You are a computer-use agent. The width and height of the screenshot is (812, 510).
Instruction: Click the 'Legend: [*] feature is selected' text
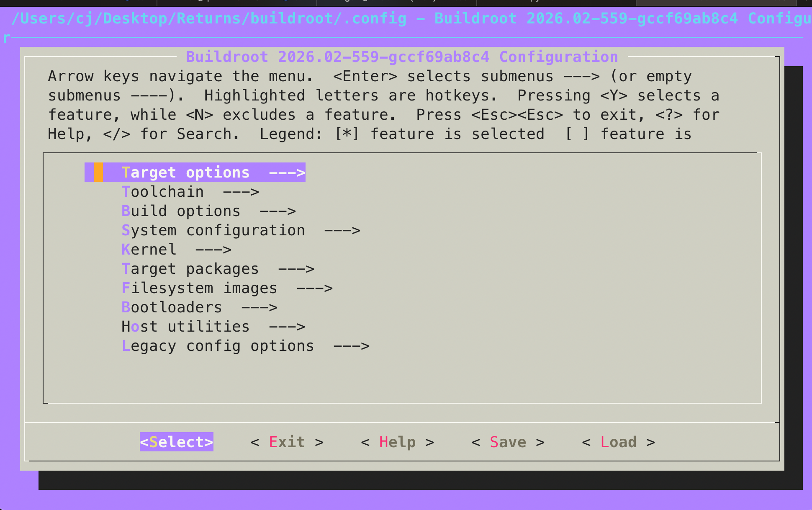402,134
